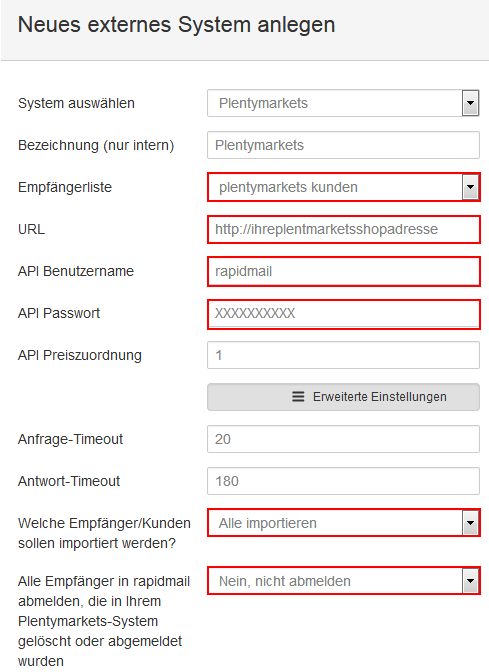The width and height of the screenshot is (489, 672).
Task: Focus the Anfrage-Timeout field showing 20
Action: (343, 439)
